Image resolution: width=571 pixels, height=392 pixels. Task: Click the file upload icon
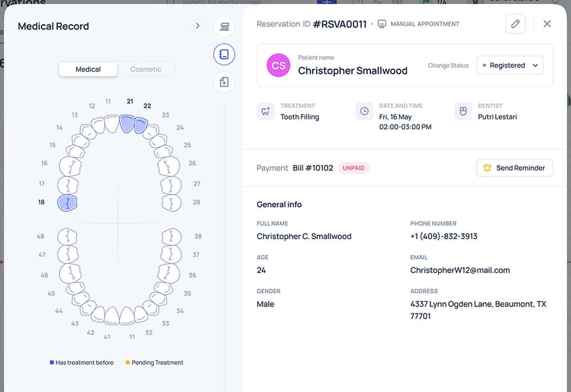tap(224, 82)
